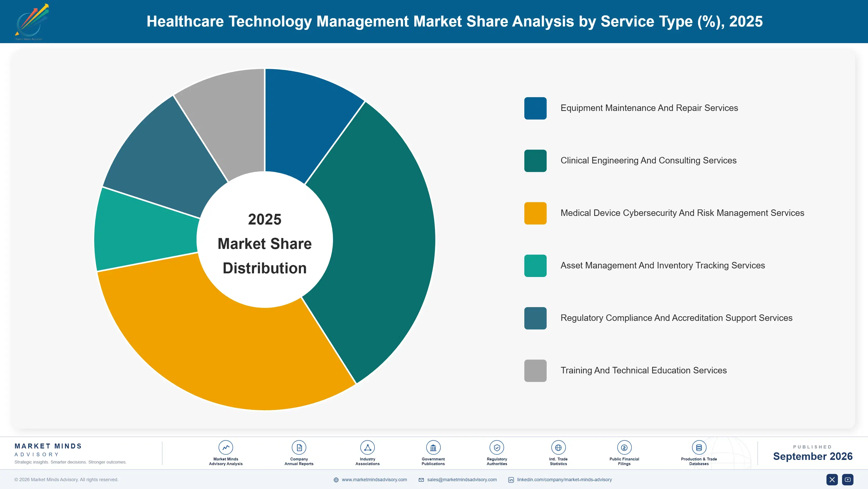
Task: Click the September 2026 published date
Action: pyautogui.click(x=813, y=456)
